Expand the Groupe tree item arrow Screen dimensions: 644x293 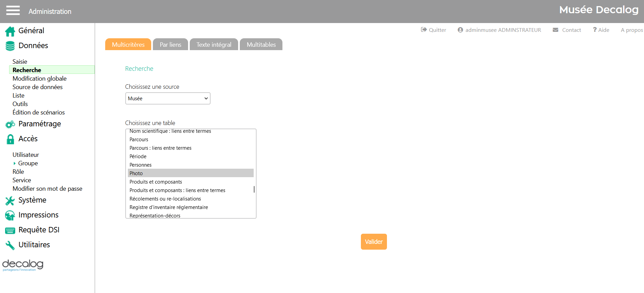(15, 163)
